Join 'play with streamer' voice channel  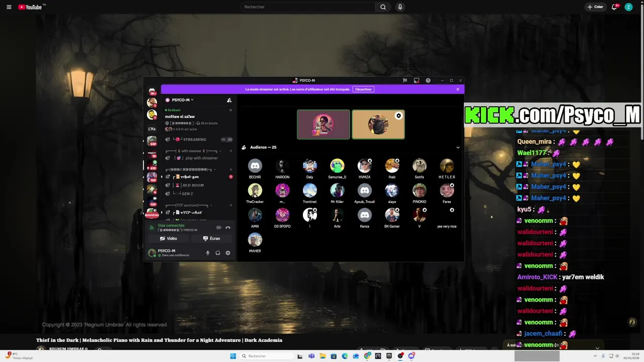tap(198, 158)
